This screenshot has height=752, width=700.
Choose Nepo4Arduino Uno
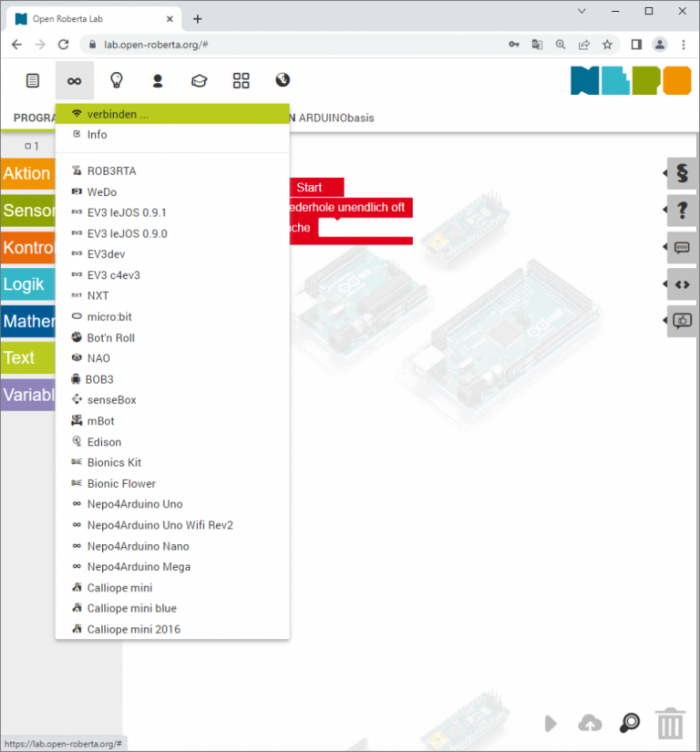click(x=172, y=505)
